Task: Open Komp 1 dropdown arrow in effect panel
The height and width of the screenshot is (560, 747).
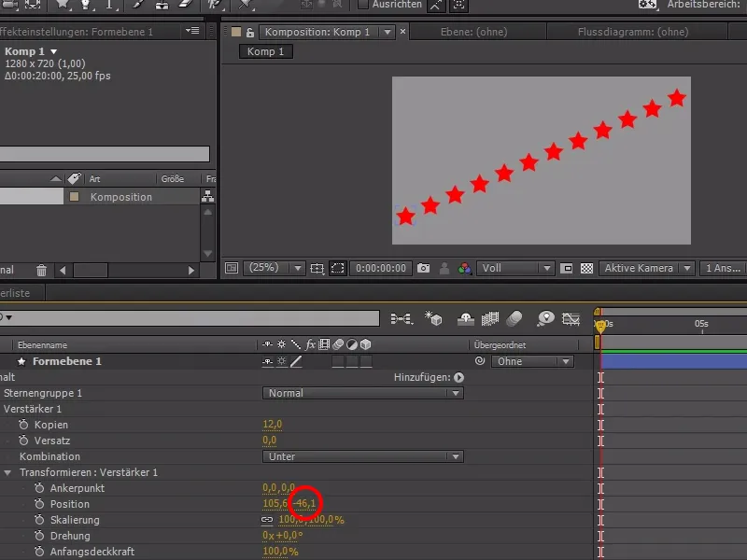Action: point(54,51)
